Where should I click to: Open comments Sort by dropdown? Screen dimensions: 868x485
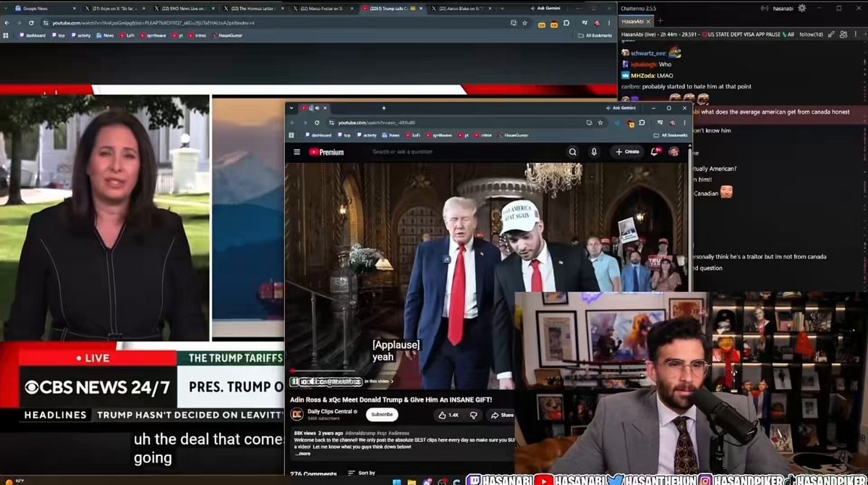362,473
